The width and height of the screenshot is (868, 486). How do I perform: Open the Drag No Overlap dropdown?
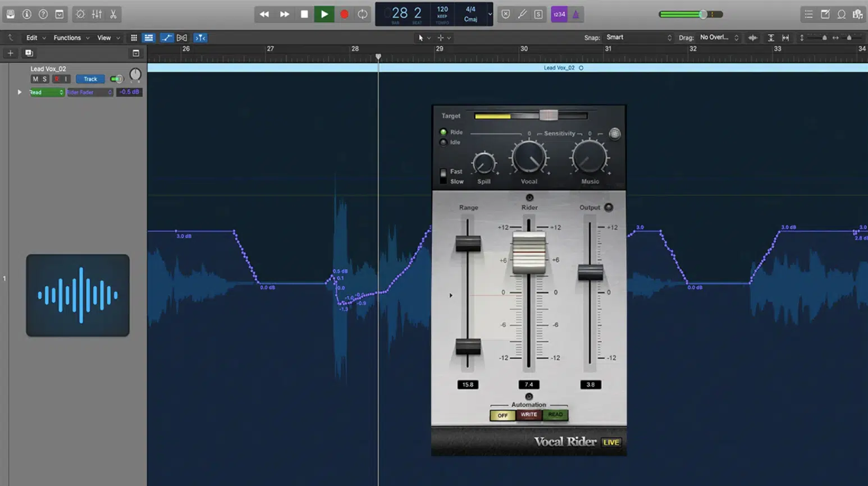pyautogui.click(x=719, y=38)
